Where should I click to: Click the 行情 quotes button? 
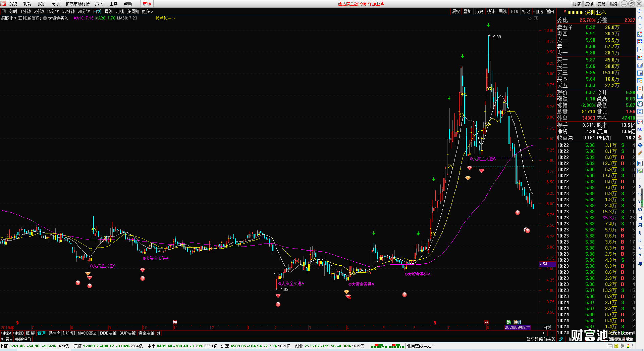[577, 4]
